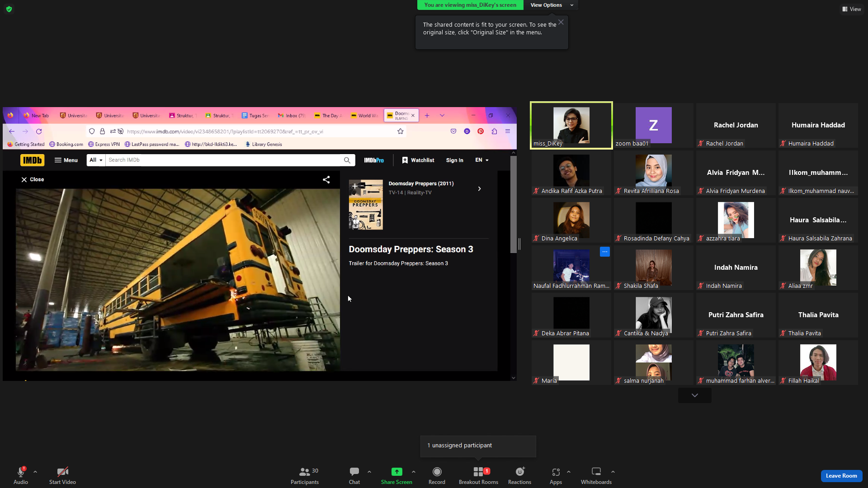Open IMDbPro link

coord(374,160)
